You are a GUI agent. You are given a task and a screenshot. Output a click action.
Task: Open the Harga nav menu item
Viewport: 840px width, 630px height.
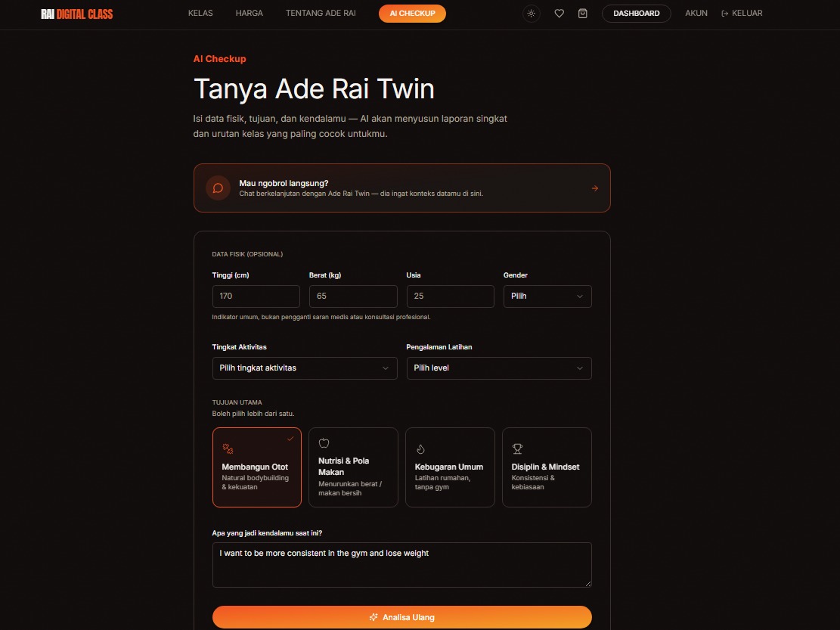[249, 13]
